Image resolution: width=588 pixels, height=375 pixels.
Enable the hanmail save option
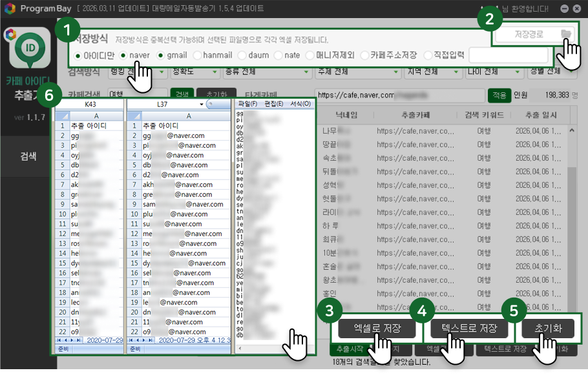(197, 56)
